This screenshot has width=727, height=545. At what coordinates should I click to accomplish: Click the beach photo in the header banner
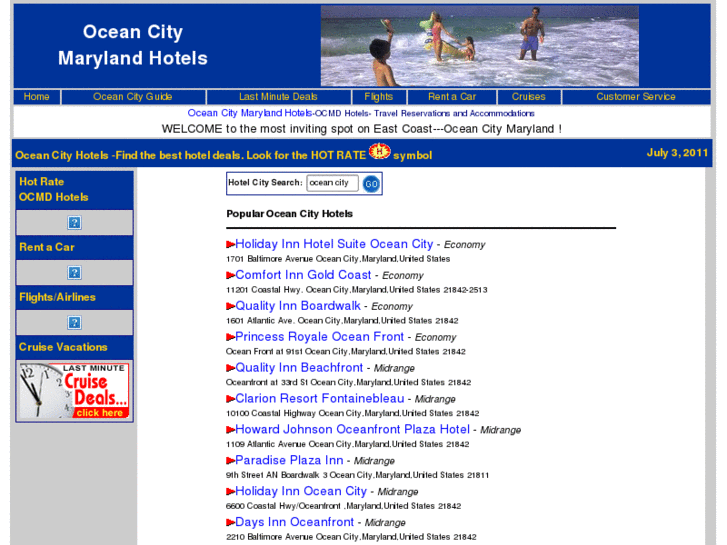tap(479, 46)
